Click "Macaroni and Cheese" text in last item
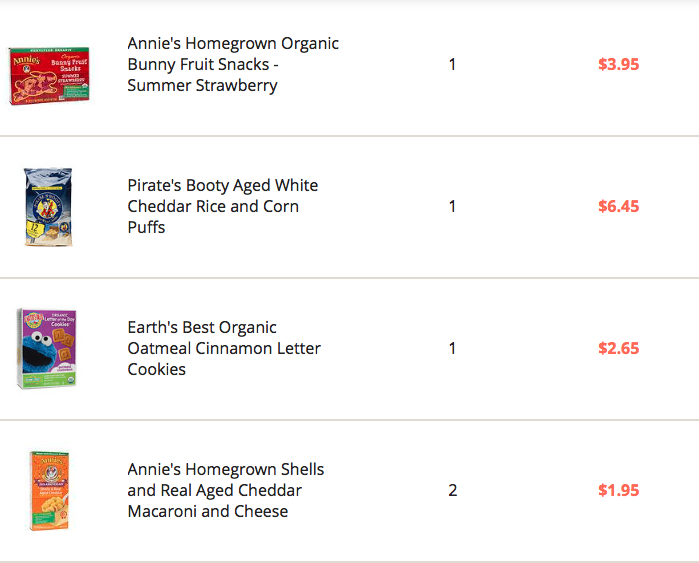Image resolution: width=699 pixels, height=563 pixels. [208, 511]
